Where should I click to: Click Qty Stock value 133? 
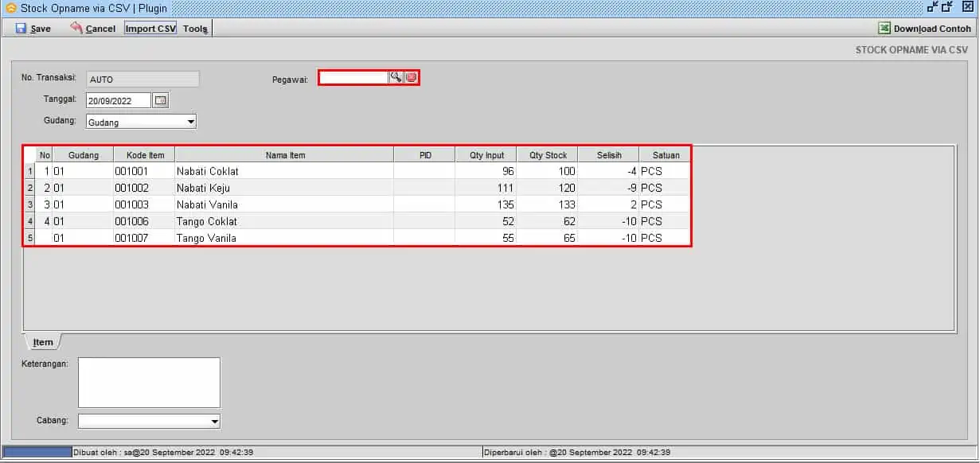click(548, 204)
